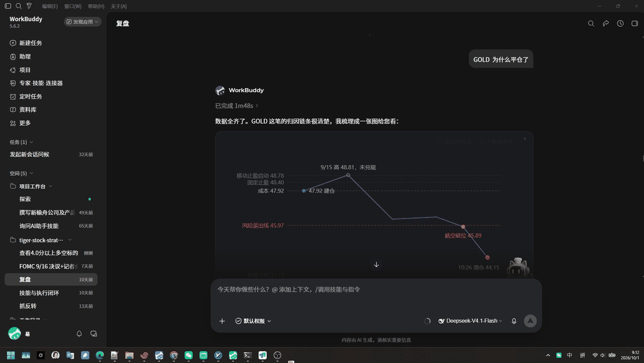Open the 抓反转 conversation
Image resolution: width=644 pixels, height=363 pixels.
tap(52, 306)
